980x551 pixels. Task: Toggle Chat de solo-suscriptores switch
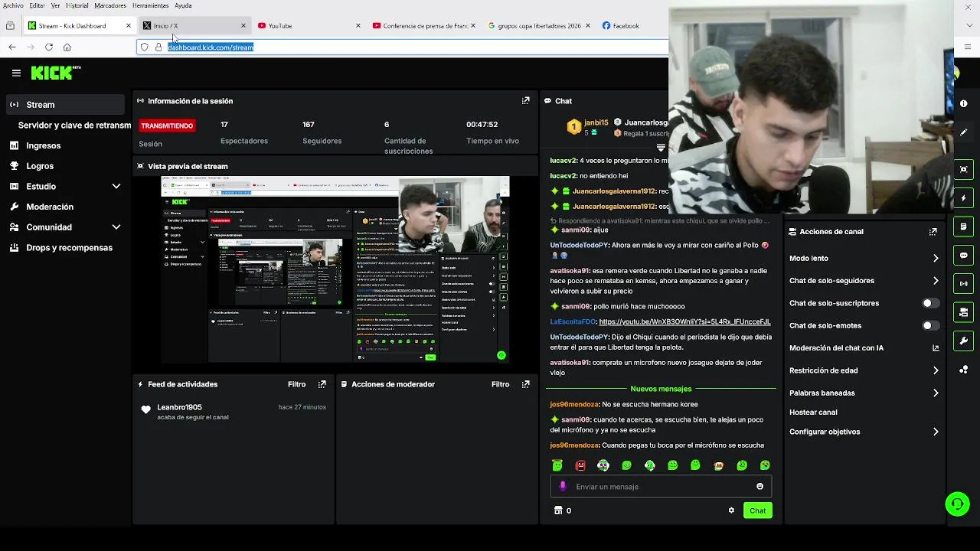pyautogui.click(x=930, y=303)
